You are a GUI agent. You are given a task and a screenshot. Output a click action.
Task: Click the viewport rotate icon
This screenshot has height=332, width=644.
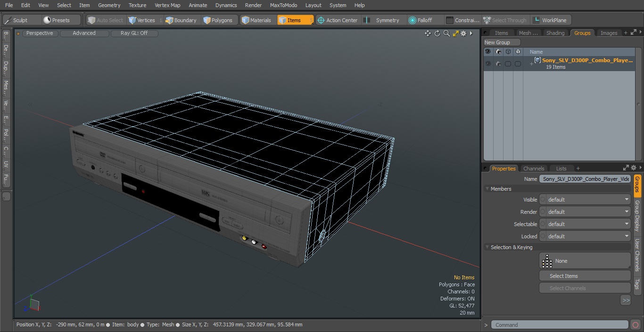[x=437, y=33]
